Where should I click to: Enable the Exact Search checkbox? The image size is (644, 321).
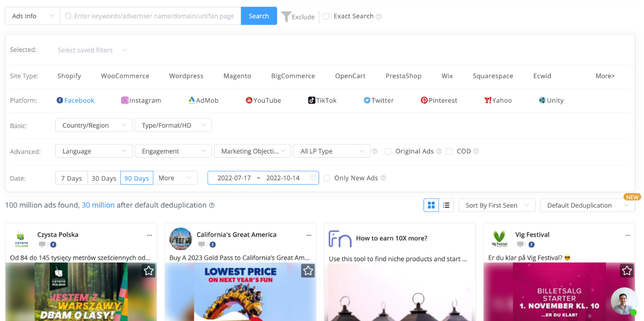(326, 16)
